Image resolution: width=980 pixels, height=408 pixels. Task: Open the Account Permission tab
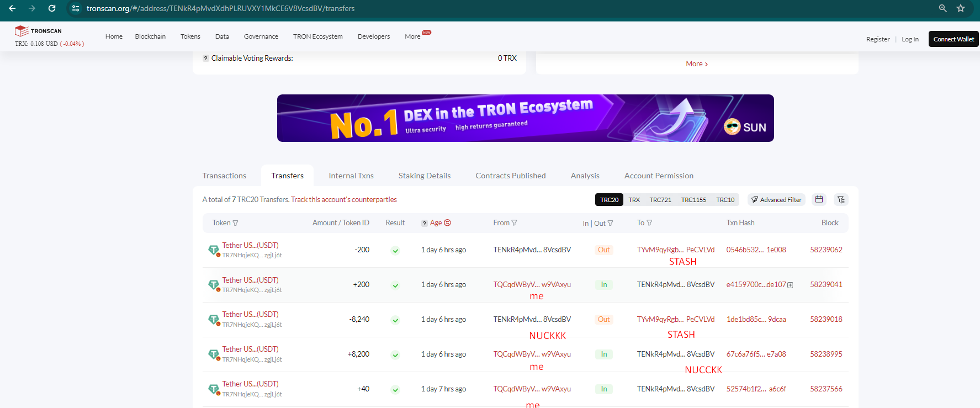659,176
